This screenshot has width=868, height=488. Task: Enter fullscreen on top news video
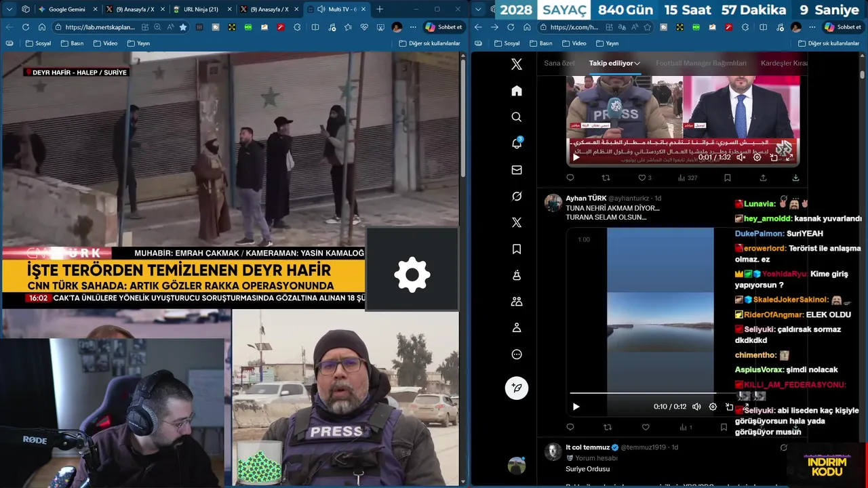pos(789,157)
